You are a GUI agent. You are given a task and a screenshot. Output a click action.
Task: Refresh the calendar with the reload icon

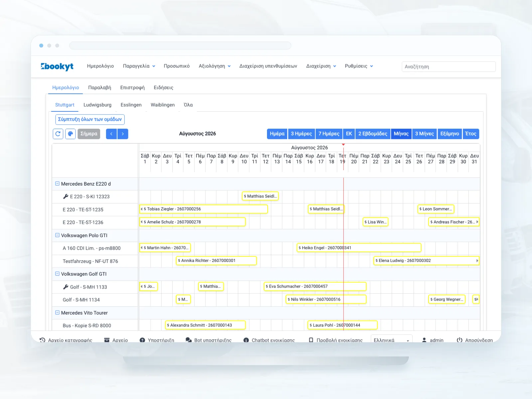coord(58,134)
